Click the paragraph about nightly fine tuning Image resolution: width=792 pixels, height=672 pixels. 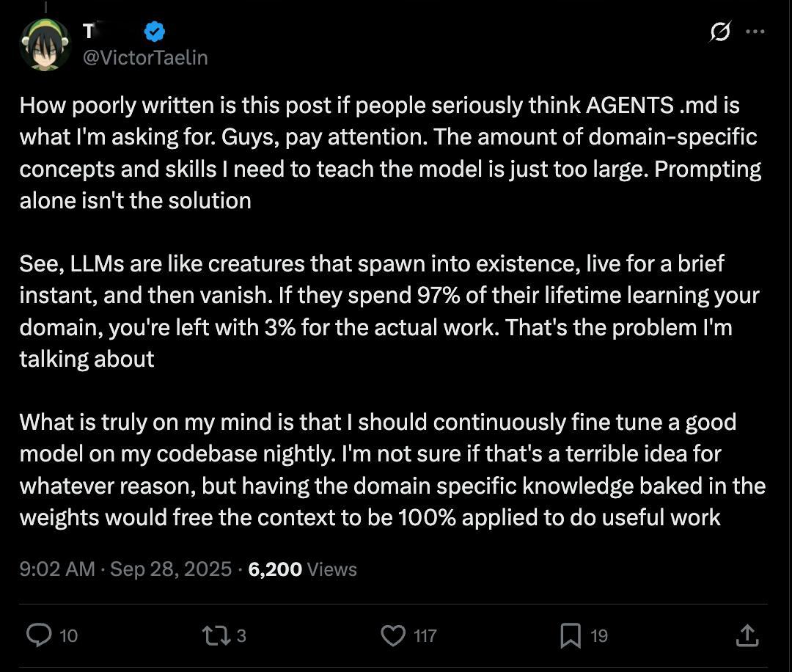click(x=392, y=470)
